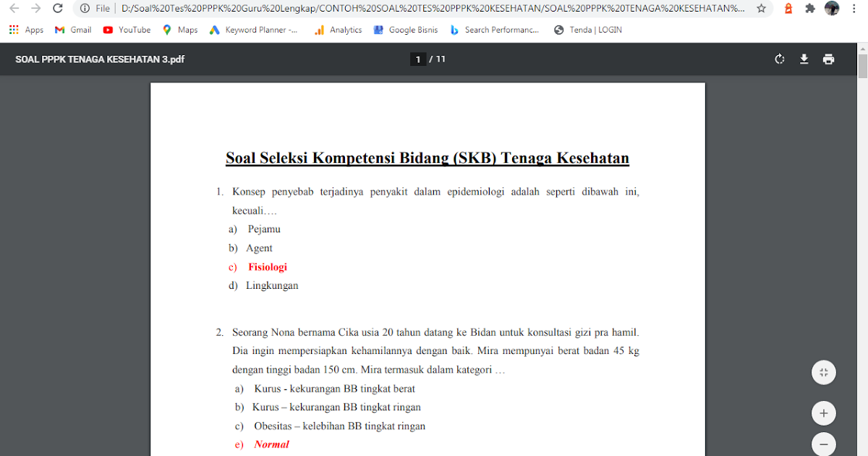This screenshot has width=868, height=456.
Task: Click the file info icon in address bar
Action: [x=85, y=9]
